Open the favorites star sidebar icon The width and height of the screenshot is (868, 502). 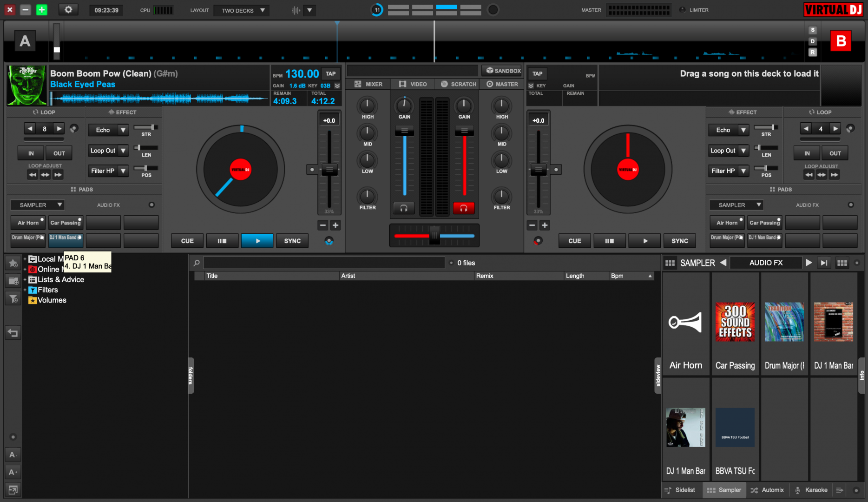pos(13,263)
